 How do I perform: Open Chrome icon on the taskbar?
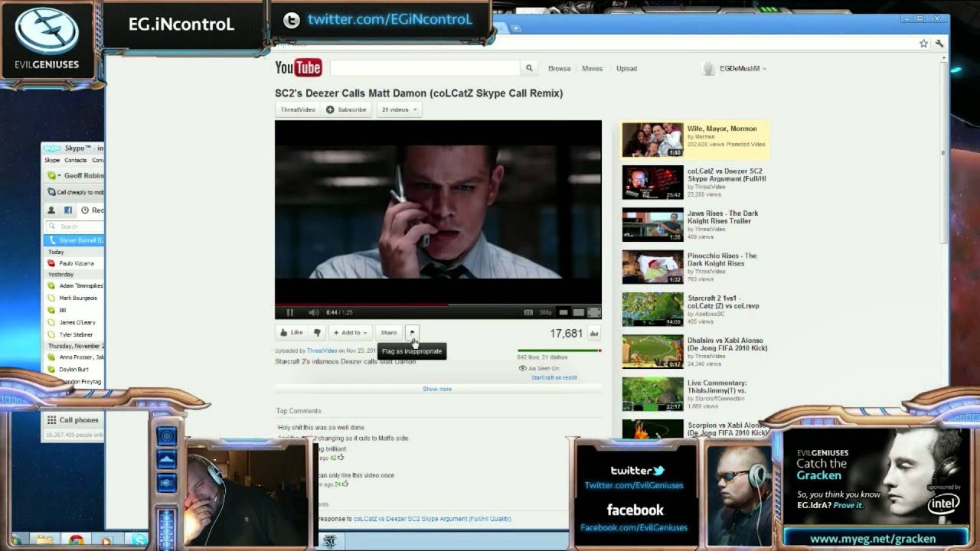click(76, 540)
